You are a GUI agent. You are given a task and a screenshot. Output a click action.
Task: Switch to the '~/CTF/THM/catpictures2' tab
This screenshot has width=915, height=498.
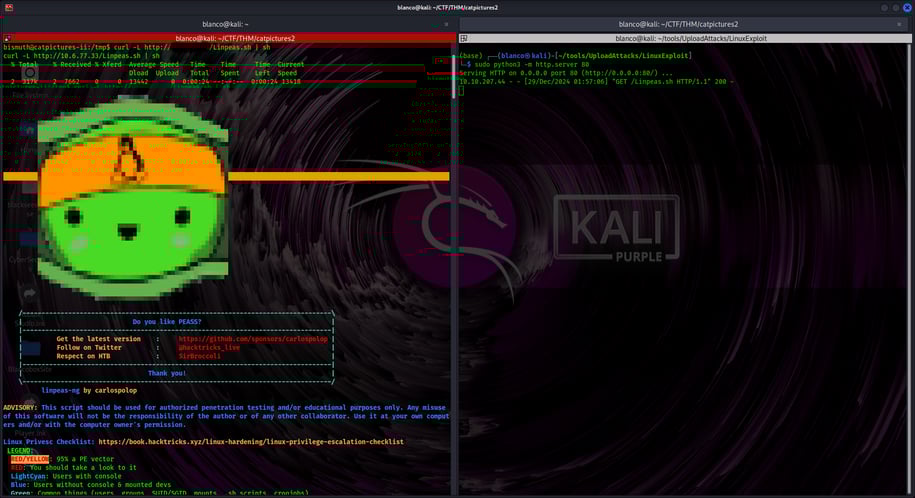678,24
